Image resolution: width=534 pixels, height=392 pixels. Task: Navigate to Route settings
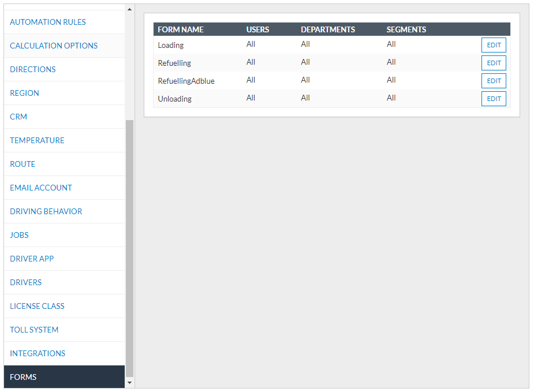(x=23, y=164)
